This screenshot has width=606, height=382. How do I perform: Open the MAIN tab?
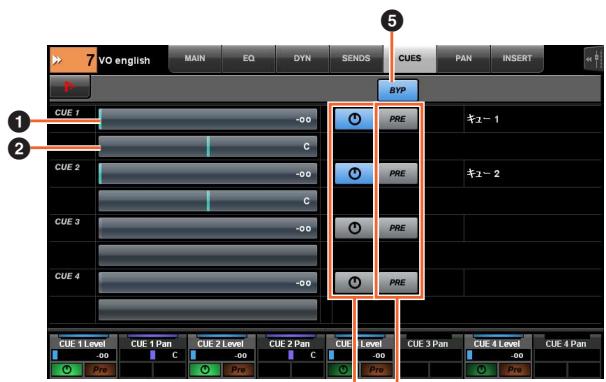(195, 59)
